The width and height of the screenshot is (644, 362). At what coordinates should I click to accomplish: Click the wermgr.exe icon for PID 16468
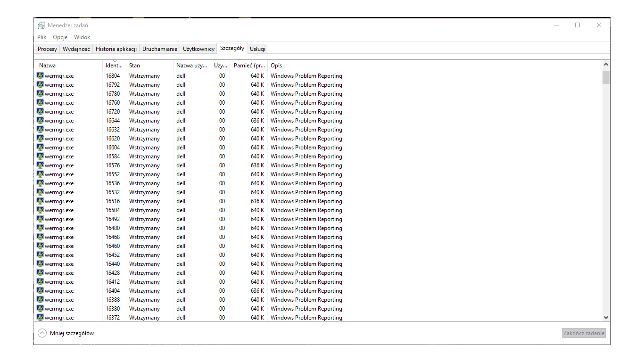point(40,237)
